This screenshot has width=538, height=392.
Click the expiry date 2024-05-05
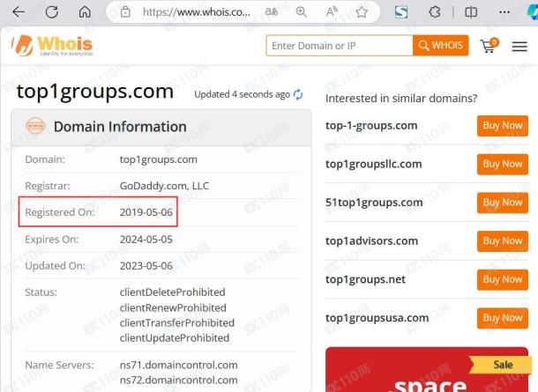coord(146,240)
